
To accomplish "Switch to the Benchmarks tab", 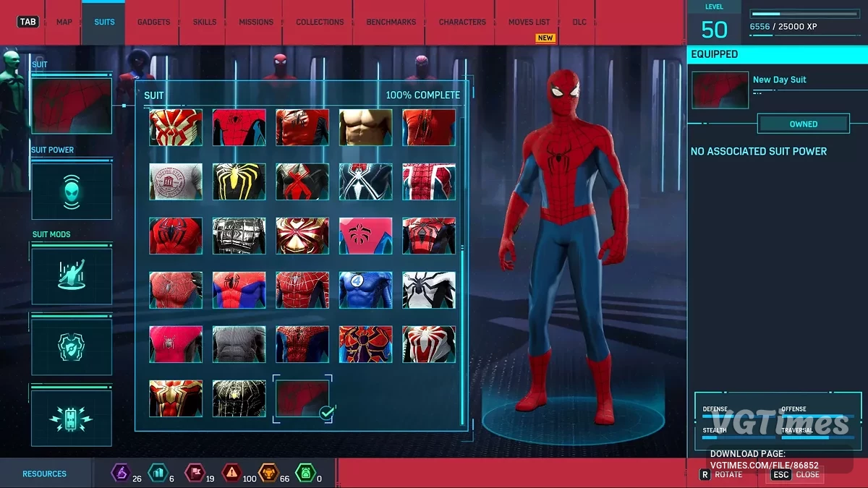I will 391,22.
